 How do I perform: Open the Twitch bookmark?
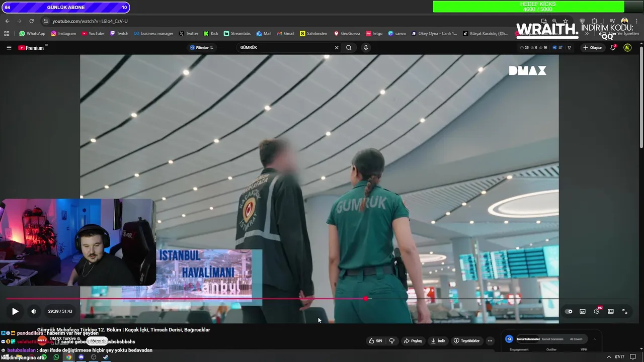[x=119, y=34]
